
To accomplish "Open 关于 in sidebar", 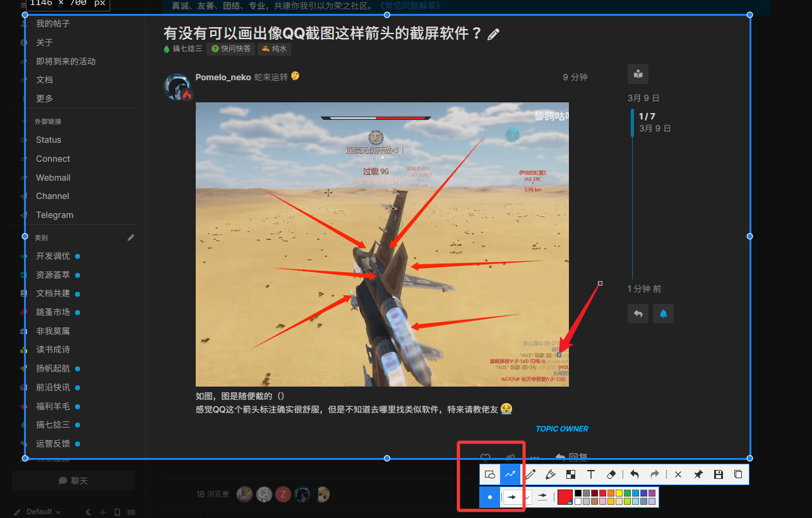I will click(x=45, y=42).
